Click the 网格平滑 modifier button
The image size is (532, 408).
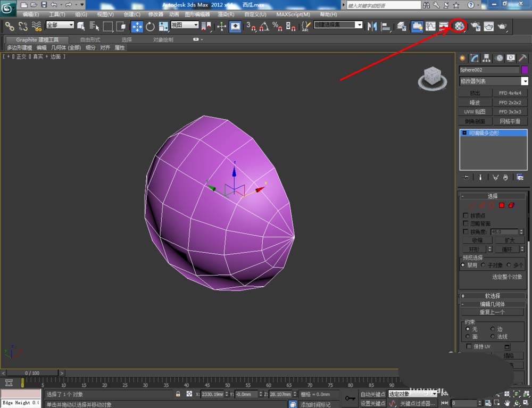pyautogui.click(x=510, y=121)
